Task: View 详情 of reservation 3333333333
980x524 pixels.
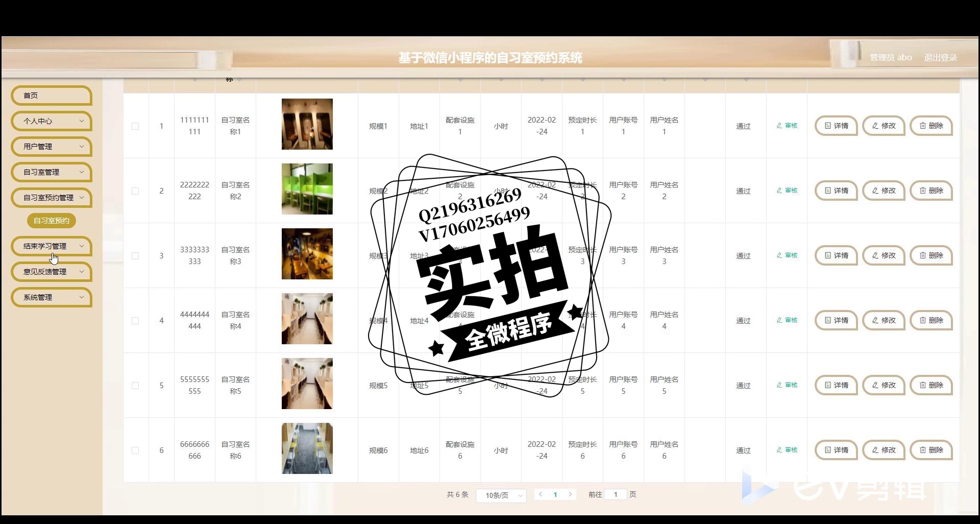Action: (x=836, y=255)
